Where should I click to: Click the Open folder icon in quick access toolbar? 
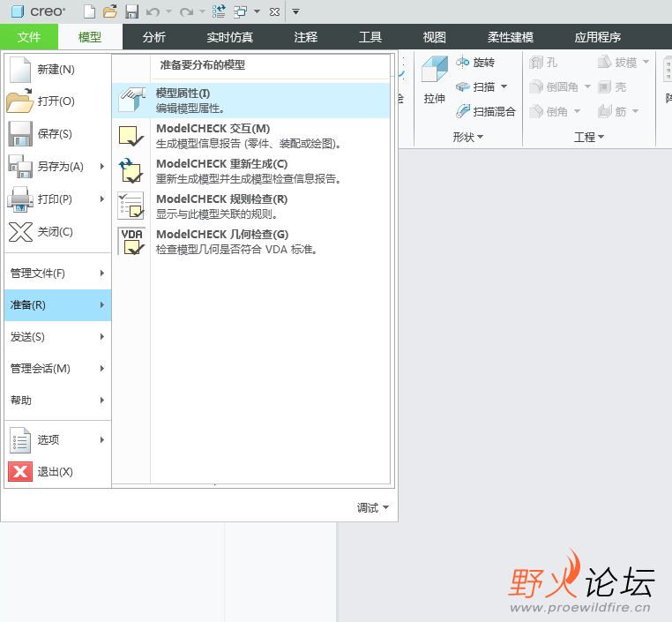pos(110,11)
